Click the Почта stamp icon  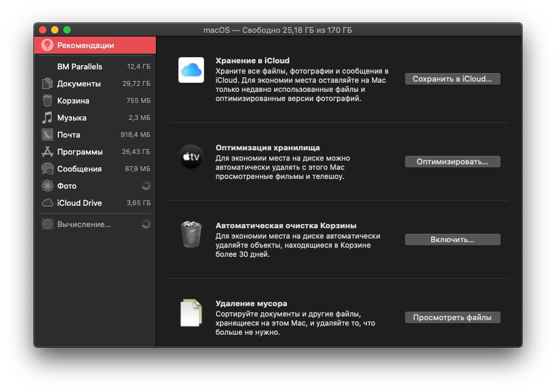pos(47,135)
